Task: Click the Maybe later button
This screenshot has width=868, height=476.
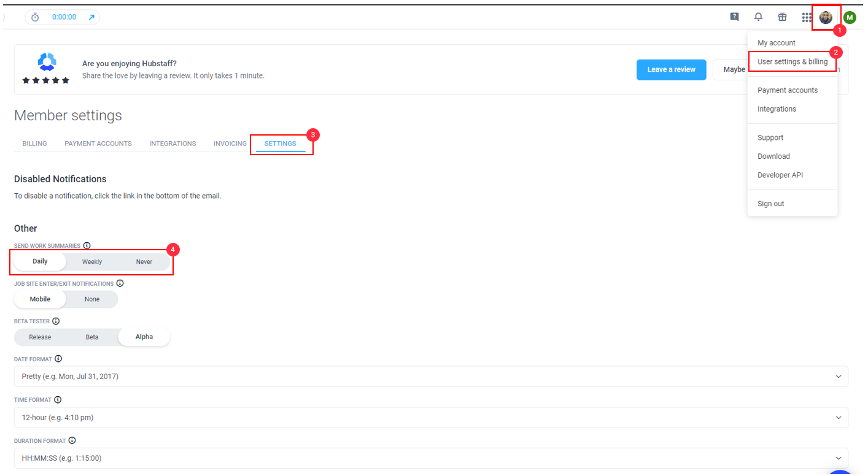Action: coord(730,69)
